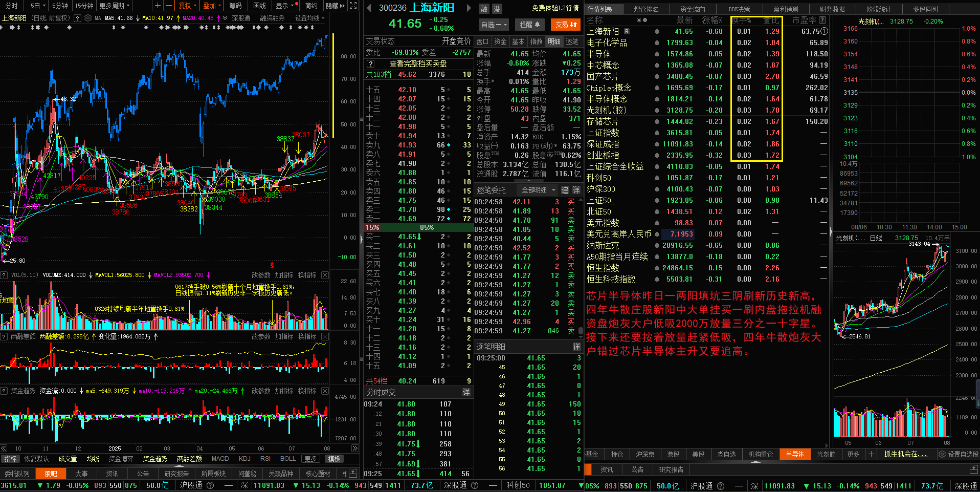Click bell alert icon on 电子化学品 row

click(657, 43)
